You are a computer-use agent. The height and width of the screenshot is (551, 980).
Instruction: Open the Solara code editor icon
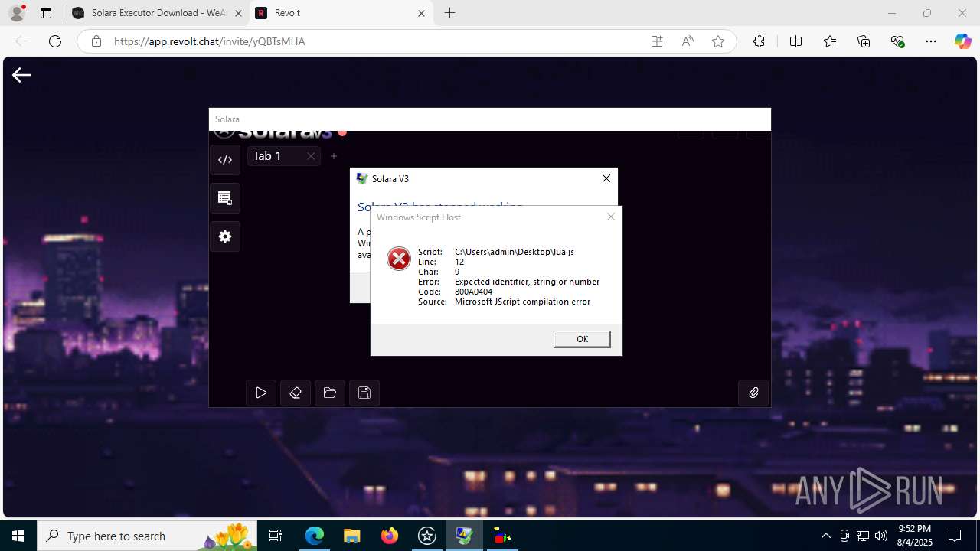pyautogui.click(x=225, y=160)
